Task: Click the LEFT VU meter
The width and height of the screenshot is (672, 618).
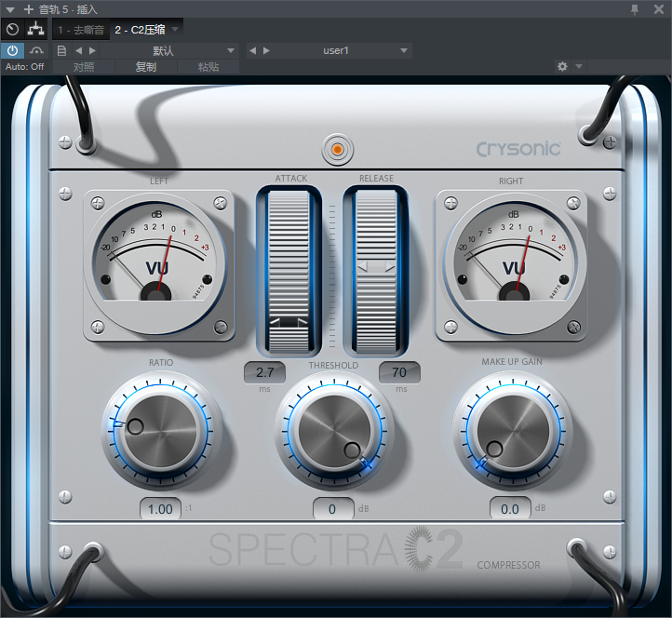Action: point(159,265)
